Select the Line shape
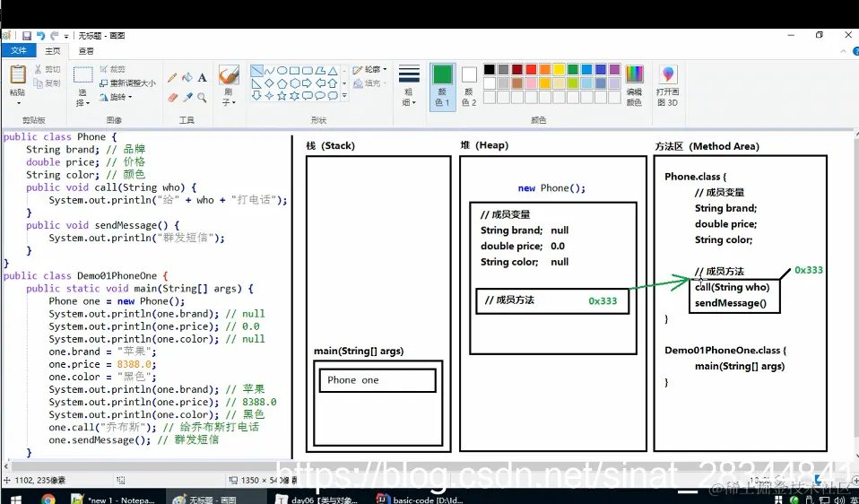The image size is (859, 504). point(256,71)
